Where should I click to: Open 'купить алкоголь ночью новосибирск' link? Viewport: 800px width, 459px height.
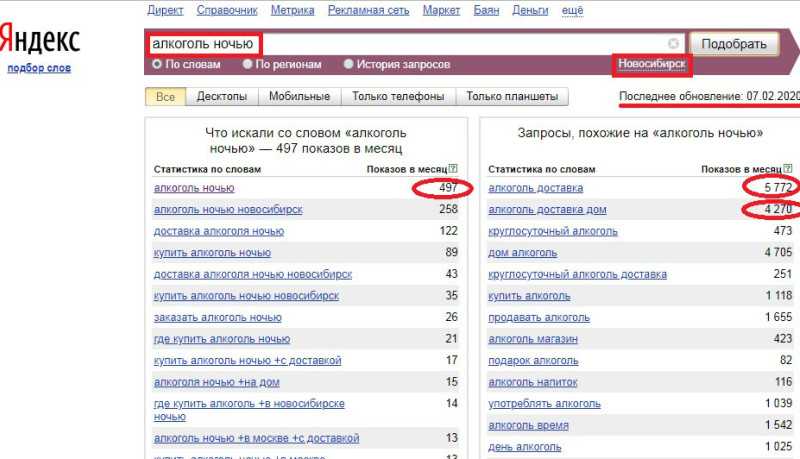[x=246, y=296]
